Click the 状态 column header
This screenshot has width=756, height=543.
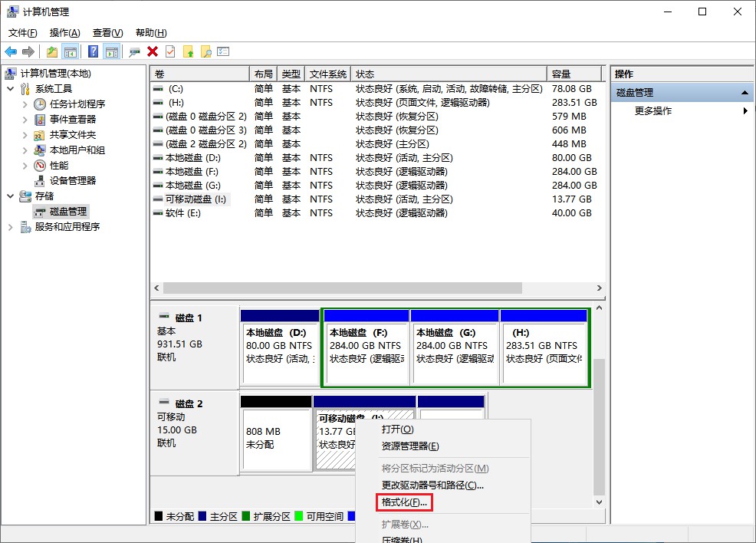(449, 74)
